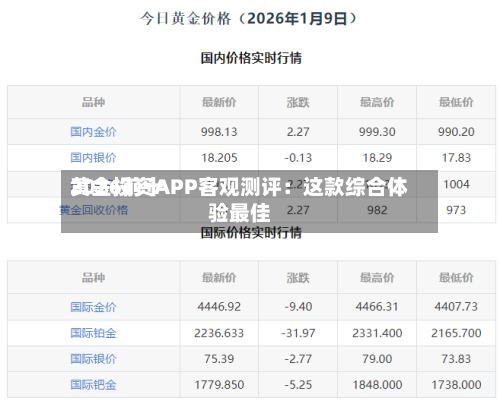This screenshot has width=500, height=404.
Task: Click the 18.29 highest price cell
Action: (377, 157)
